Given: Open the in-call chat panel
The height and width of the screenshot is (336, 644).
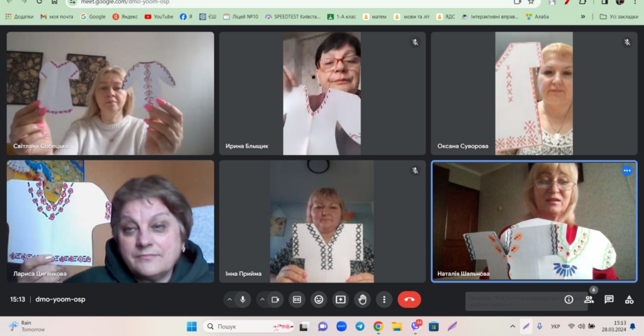Looking at the screenshot, I should click(x=609, y=300).
